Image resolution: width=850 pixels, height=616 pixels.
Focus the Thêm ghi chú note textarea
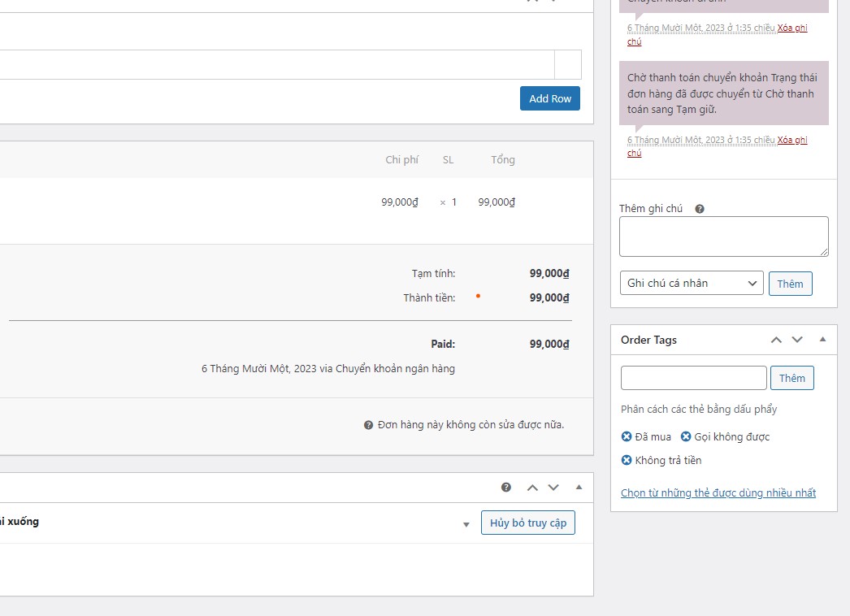tap(724, 236)
